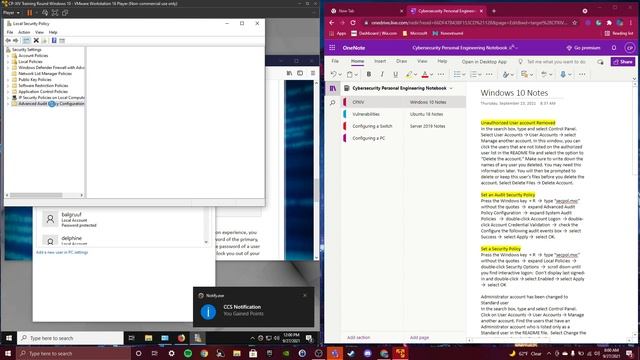Open Apps bookmark in the bookmarks bar
Image resolution: width=640 pixels, height=360 pixels.
coord(338,33)
